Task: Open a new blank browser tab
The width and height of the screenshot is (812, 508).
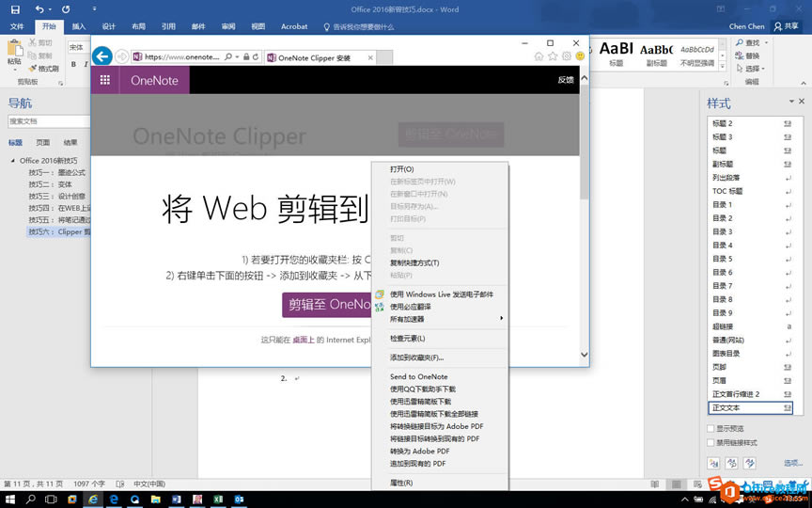Action: (384, 57)
